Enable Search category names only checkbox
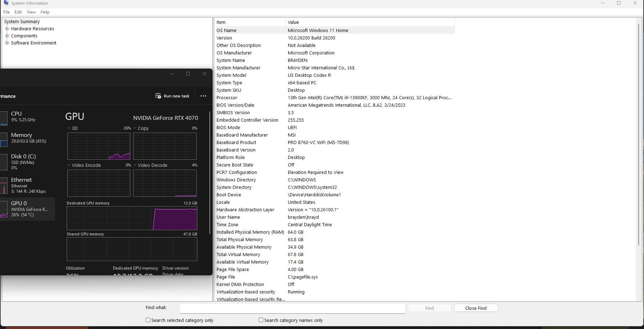 pos(261,320)
